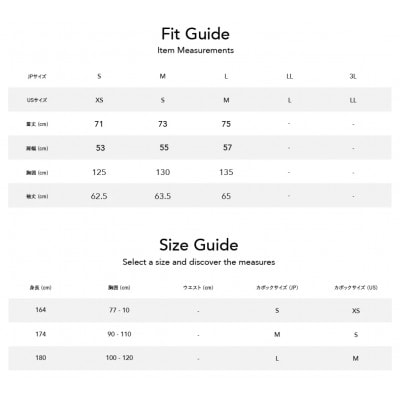
Task: Click the 63.5 sleeve length value
Action: coord(163,196)
